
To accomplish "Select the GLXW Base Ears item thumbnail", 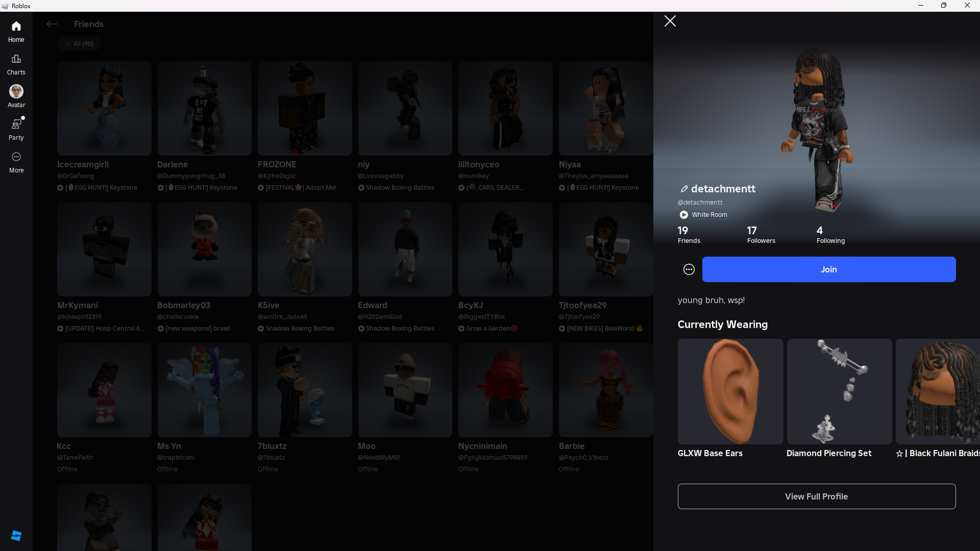I will pos(730,391).
